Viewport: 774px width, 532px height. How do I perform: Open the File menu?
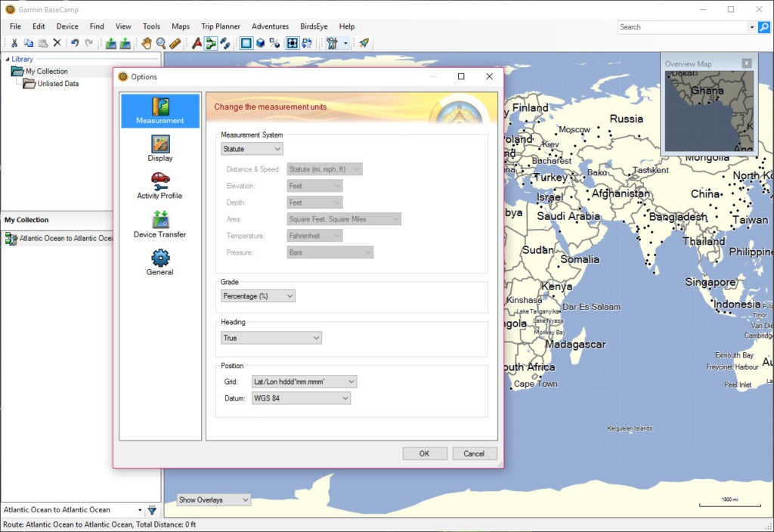pyautogui.click(x=15, y=26)
